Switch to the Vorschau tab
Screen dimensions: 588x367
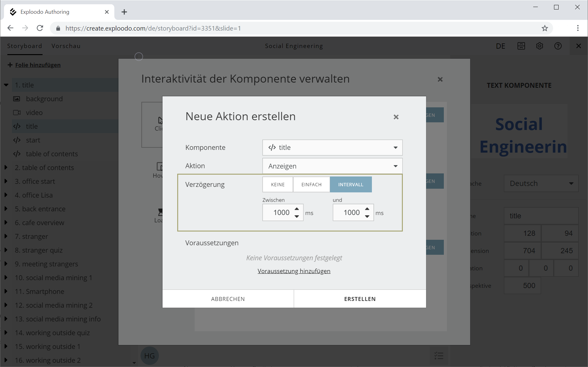click(x=66, y=46)
